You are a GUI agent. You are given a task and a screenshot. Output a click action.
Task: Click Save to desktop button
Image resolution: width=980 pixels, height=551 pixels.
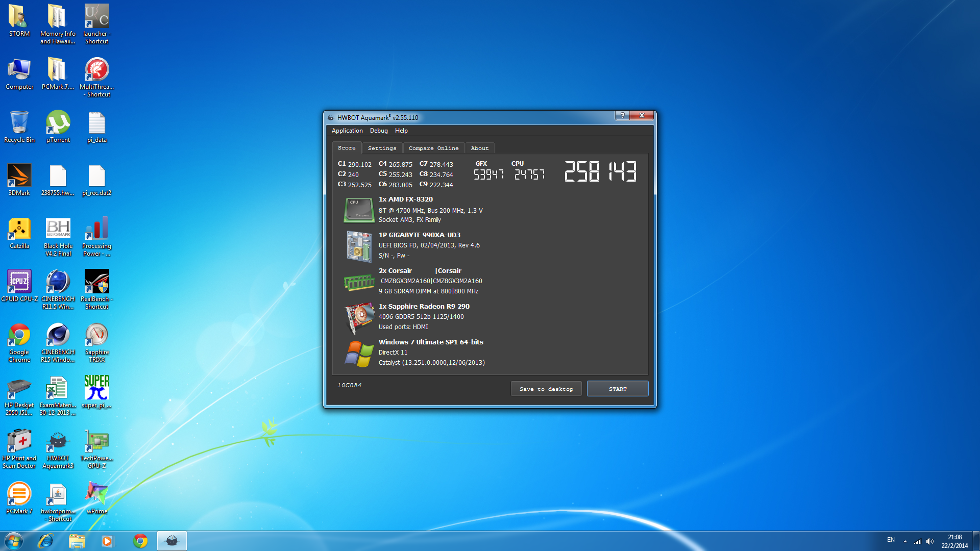[546, 389]
